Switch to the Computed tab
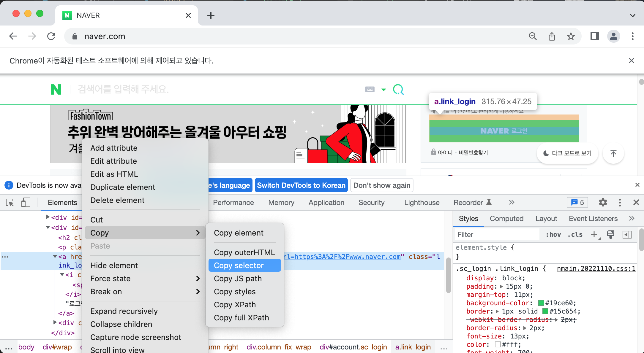The width and height of the screenshot is (644, 353). [506, 219]
